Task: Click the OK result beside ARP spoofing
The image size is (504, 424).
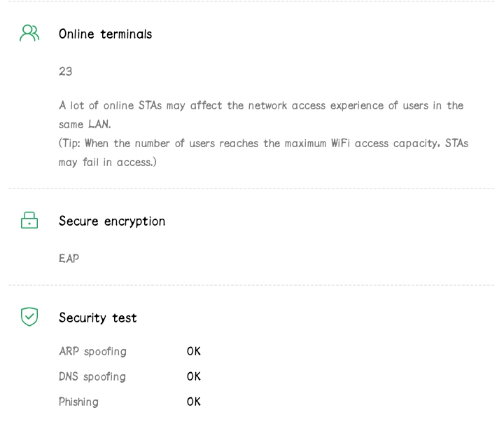Action: 194,351
